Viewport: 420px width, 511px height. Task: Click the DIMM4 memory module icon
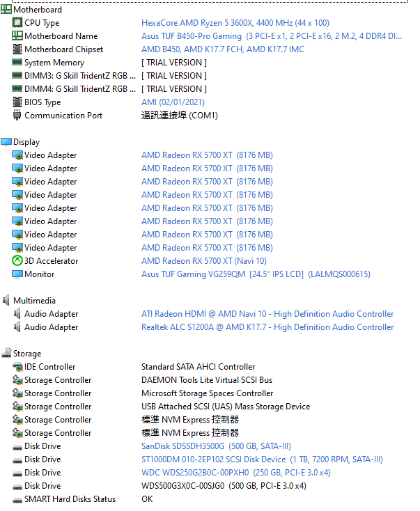click(17, 88)
